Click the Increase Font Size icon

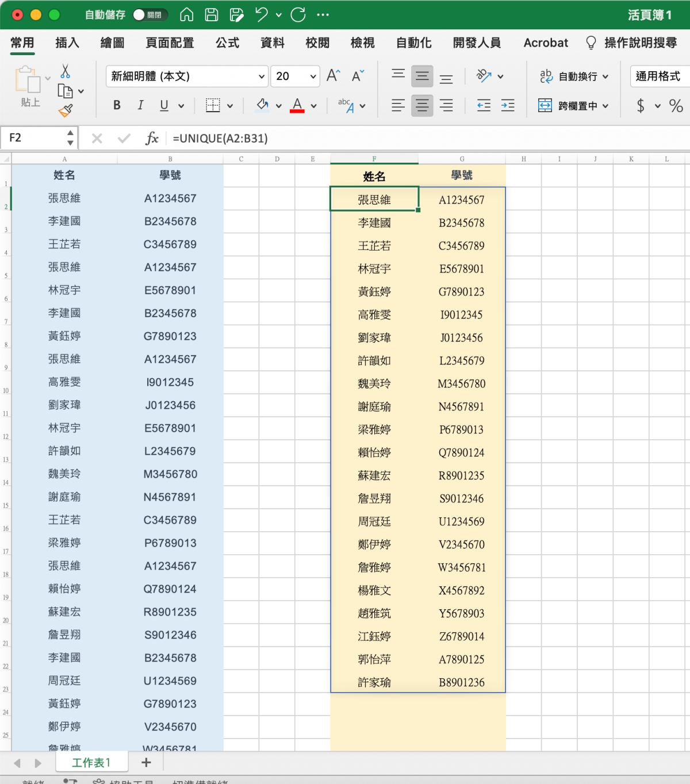(x=333, y=76)
